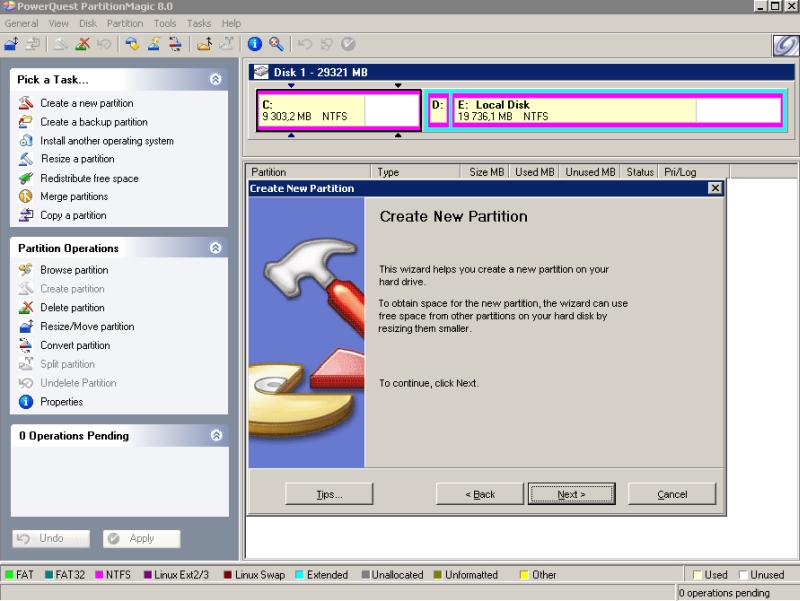Click Convert partition operation

point(75,345)
